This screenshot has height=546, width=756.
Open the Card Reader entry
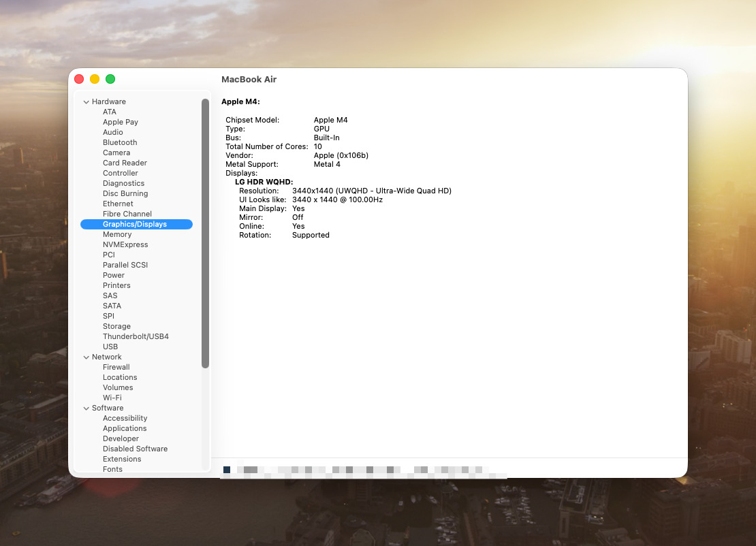click(x=125, y=163)
